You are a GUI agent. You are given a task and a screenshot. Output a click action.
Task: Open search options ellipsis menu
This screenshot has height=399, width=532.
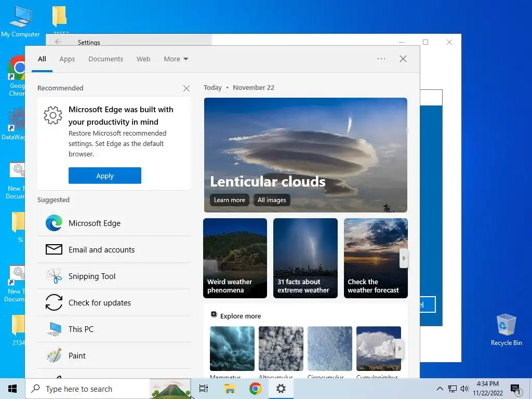(x=381, y=59)
